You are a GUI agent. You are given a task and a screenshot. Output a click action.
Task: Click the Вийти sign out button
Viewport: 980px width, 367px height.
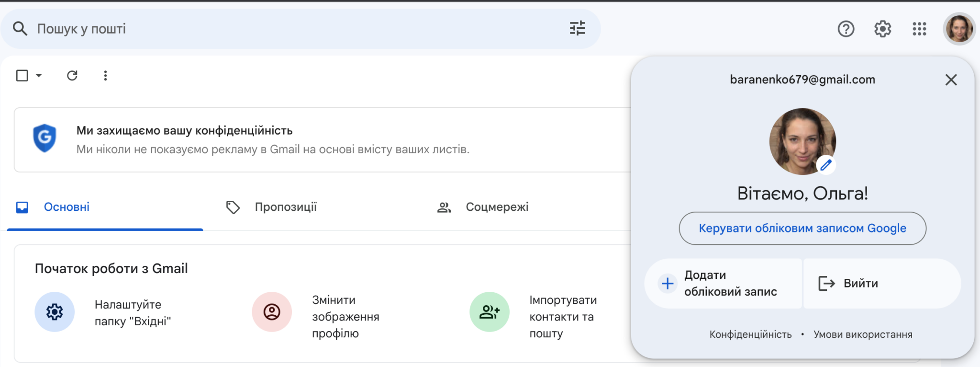(x=882, y=284)
